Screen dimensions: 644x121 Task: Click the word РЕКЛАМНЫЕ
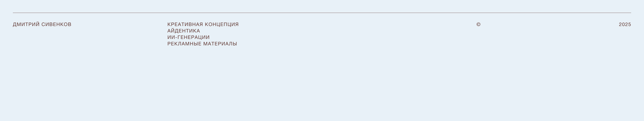pyautogui.click(x=184, y=44)
